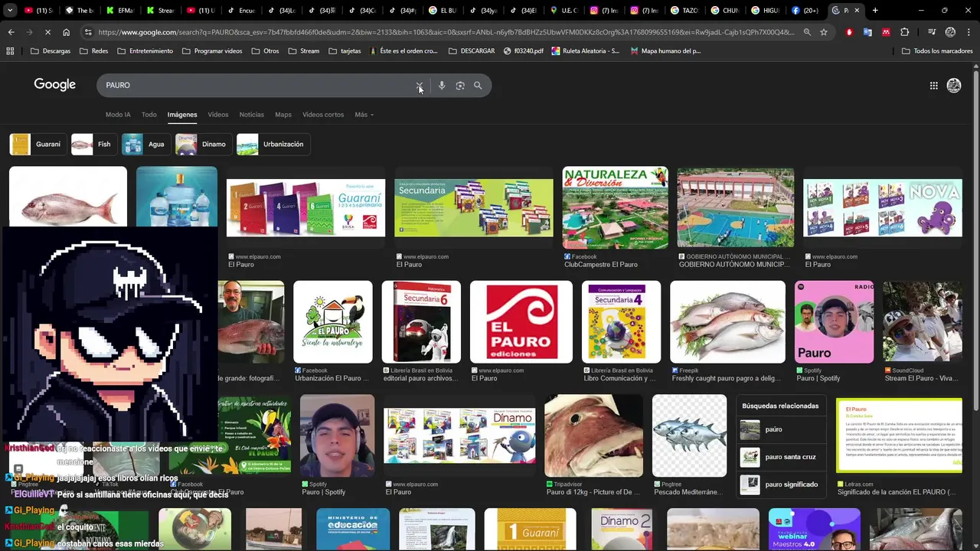Open f03240.pdf bookmark
Screen dimensions: 980x551
coord(524,51)
